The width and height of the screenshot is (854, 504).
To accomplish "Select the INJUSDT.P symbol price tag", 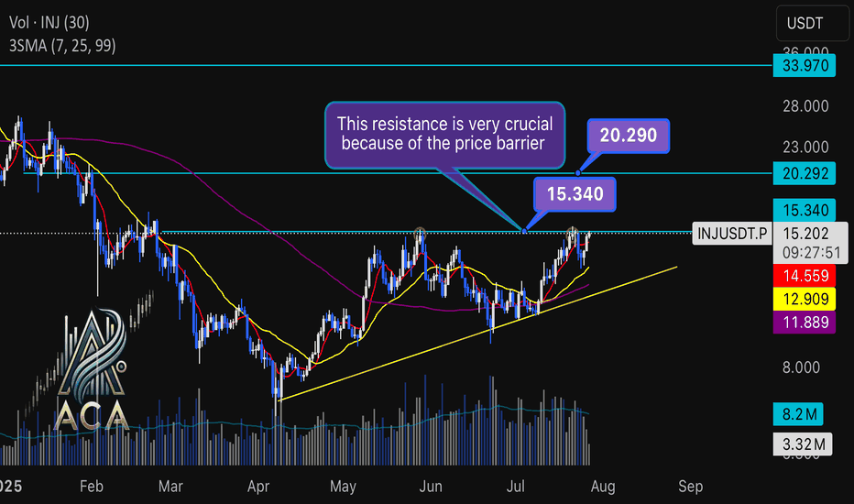I will click(x=732, y=234).
